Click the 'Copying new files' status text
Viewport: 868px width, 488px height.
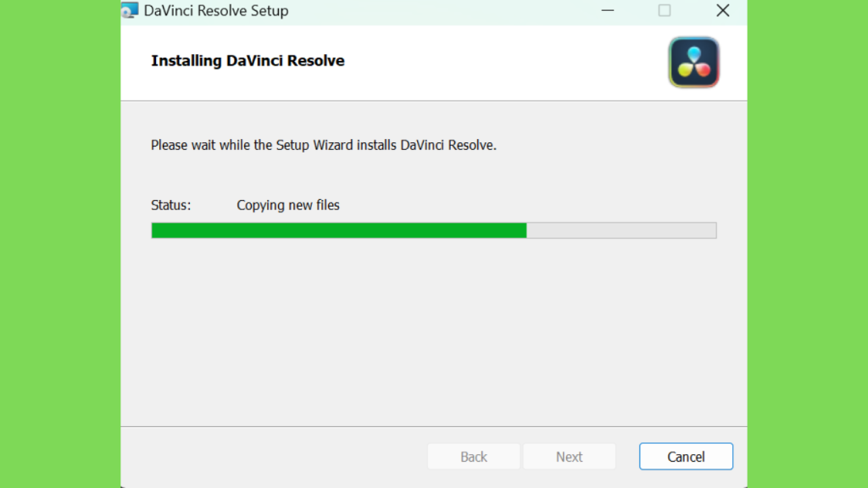(288, 205)
